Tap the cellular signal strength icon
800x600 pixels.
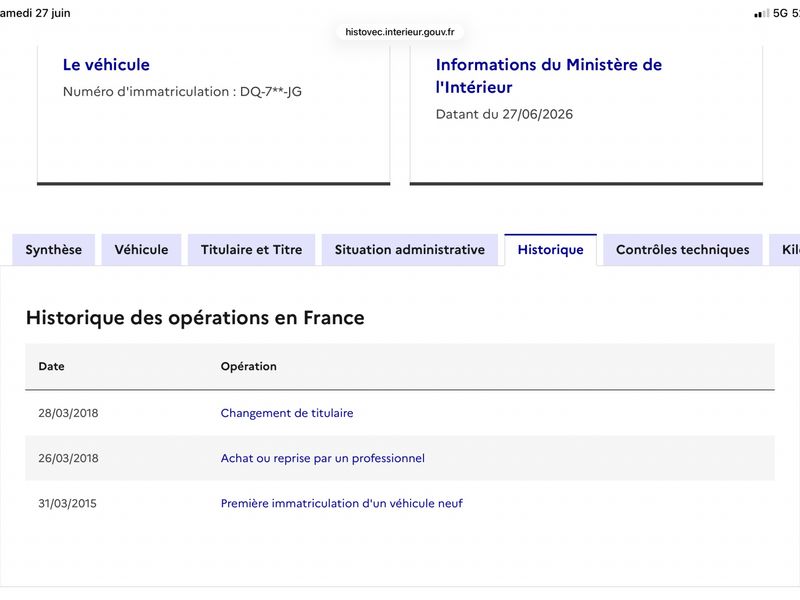click(x=762, y=13)
